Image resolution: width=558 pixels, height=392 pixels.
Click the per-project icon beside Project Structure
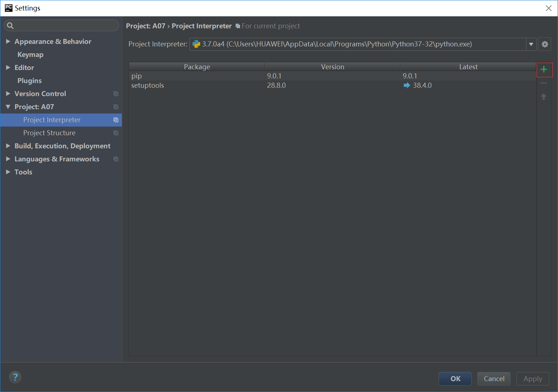pyautogui.click(x=116, y=133)
